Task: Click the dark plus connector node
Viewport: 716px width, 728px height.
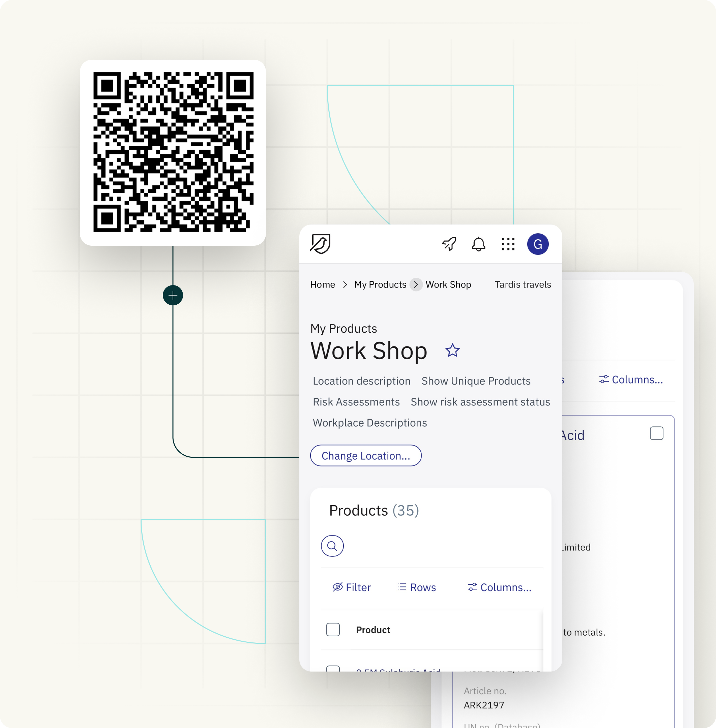Action: point(173,295)
